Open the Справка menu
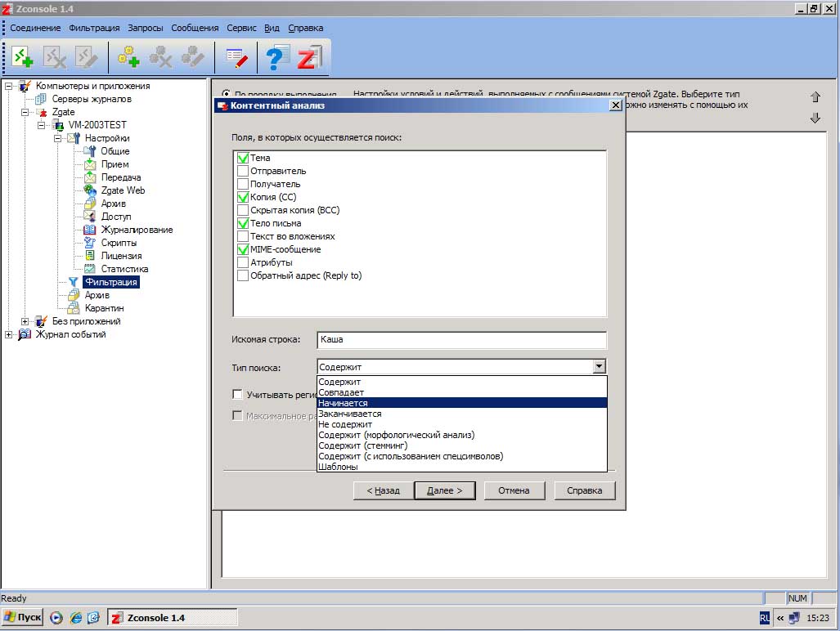Screen dimensions: 840x631 coord(306,28)
